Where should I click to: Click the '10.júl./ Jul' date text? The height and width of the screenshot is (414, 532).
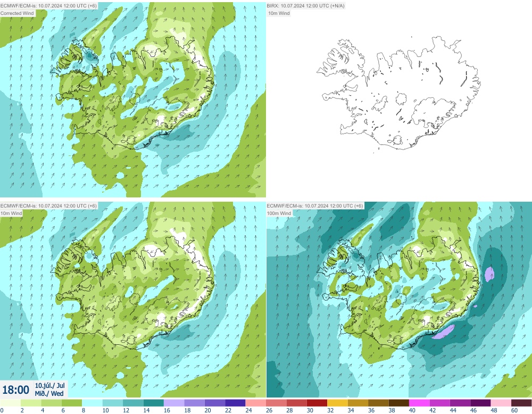[x=49, y=385]
